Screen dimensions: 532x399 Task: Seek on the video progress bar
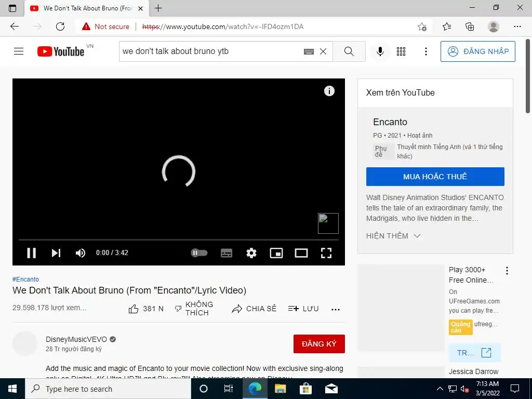[x=179, y=240]
